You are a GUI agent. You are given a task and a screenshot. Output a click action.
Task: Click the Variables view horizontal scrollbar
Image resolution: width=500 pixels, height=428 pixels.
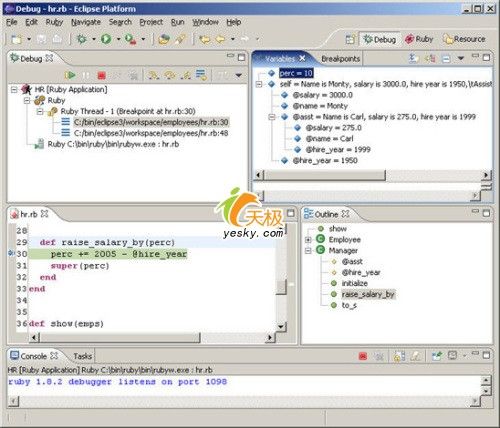[x=325, y=175]
